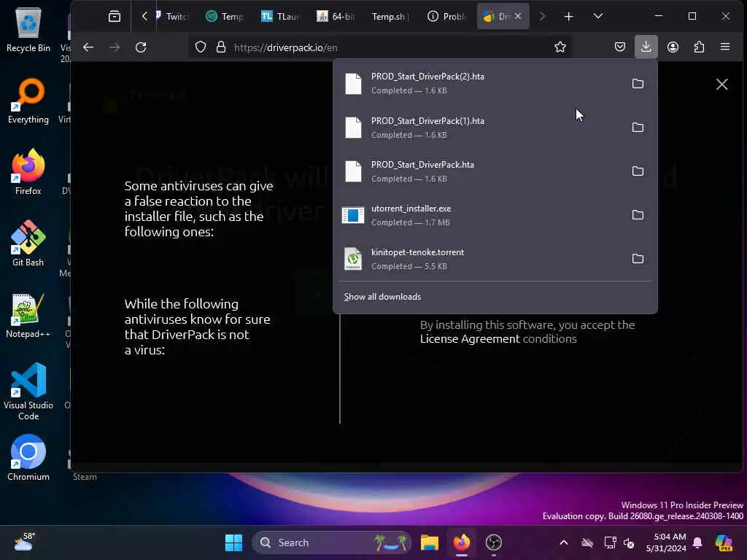Toggle the downloads panel button
Screen dimensions: 747x560
click(x=646, y=47)
